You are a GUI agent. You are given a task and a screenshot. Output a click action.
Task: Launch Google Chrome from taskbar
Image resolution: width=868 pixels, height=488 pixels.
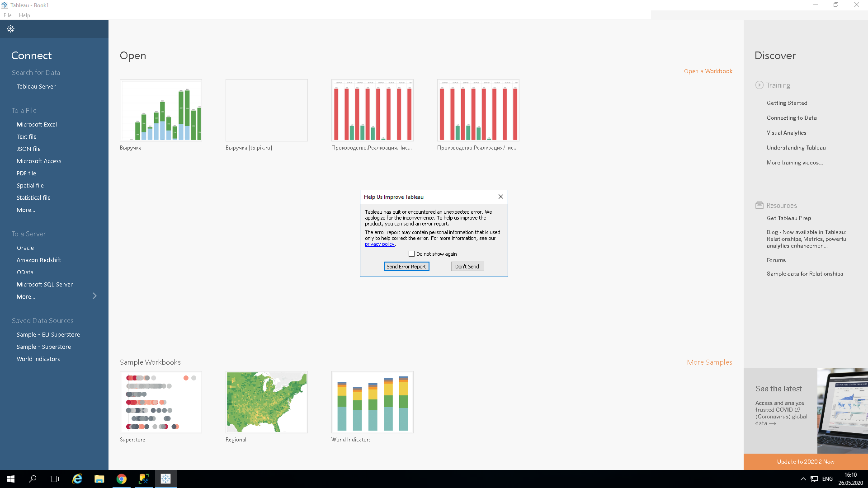(122, 479)
